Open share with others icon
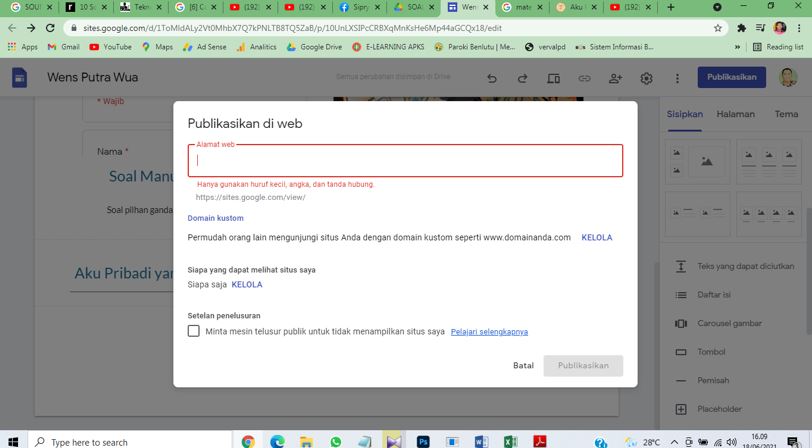Image resolution: width=812 pixels, height=448 pixels. click(615, 78)
